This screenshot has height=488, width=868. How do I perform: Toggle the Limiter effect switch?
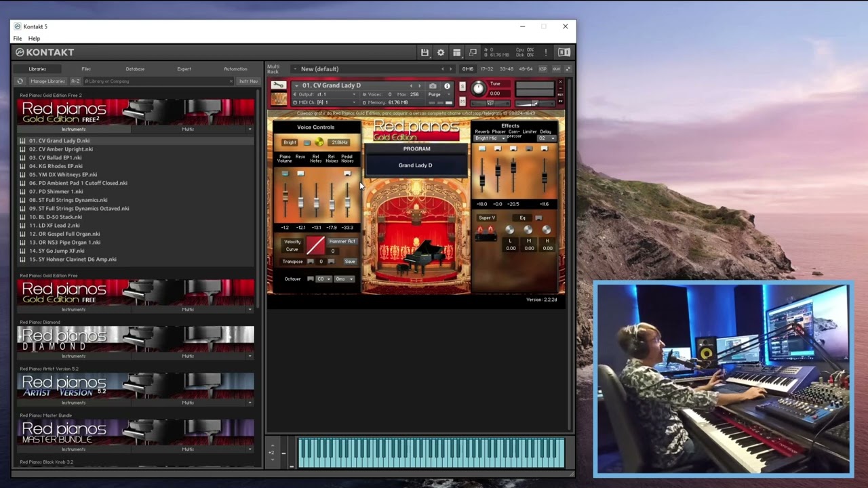(x=529, y=148)
